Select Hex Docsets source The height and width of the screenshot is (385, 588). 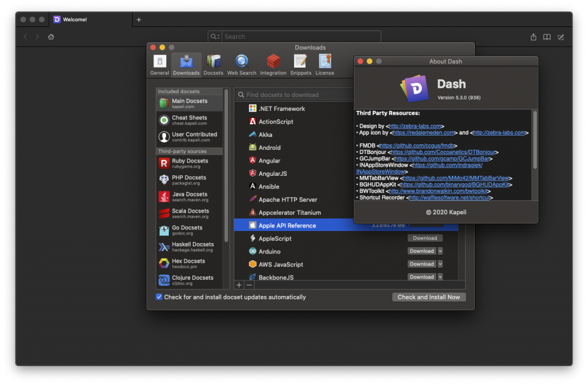189,263
